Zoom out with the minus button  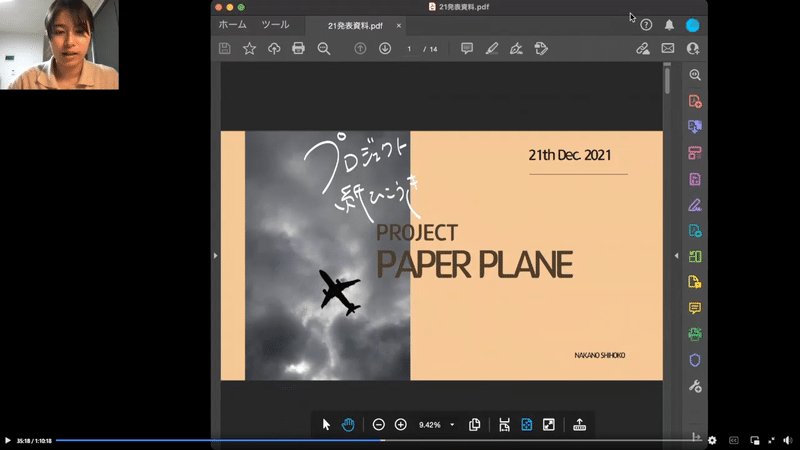379,424
